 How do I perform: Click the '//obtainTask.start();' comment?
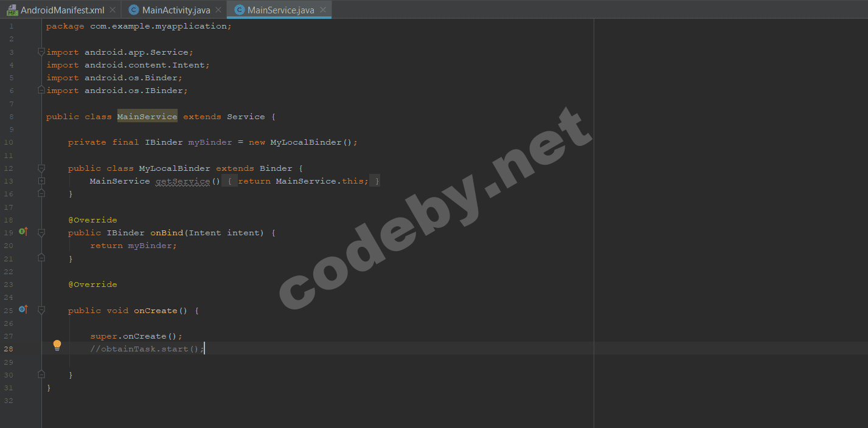[147, 349]
